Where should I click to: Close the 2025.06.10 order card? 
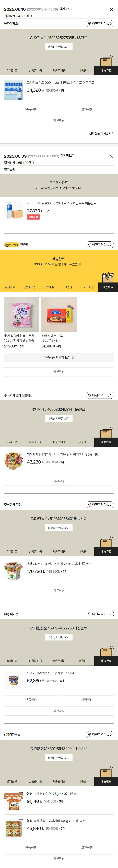click(x=111, y=10)
